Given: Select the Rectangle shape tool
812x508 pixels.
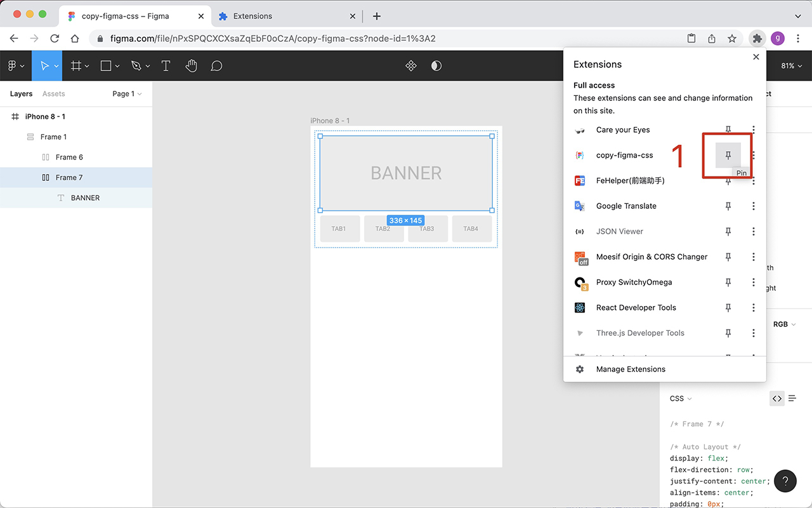Looking at the screenshot, I should [105, 65].
